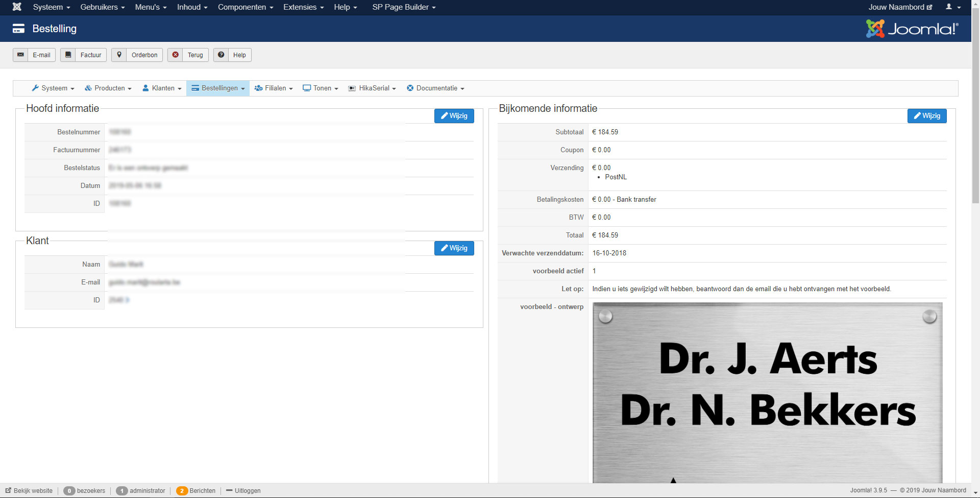Open the HikaSerial submenu
The width and height of the screenshot is (980, 498).
pyautogui.click(x=372, y=88)
